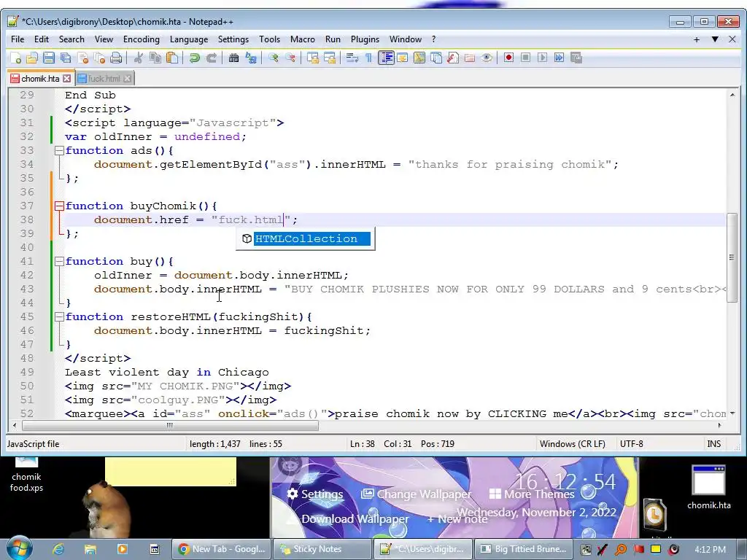Click More Themes on the widget
Viewport: 747px width, 560px height.
click(x=532, y=494)
